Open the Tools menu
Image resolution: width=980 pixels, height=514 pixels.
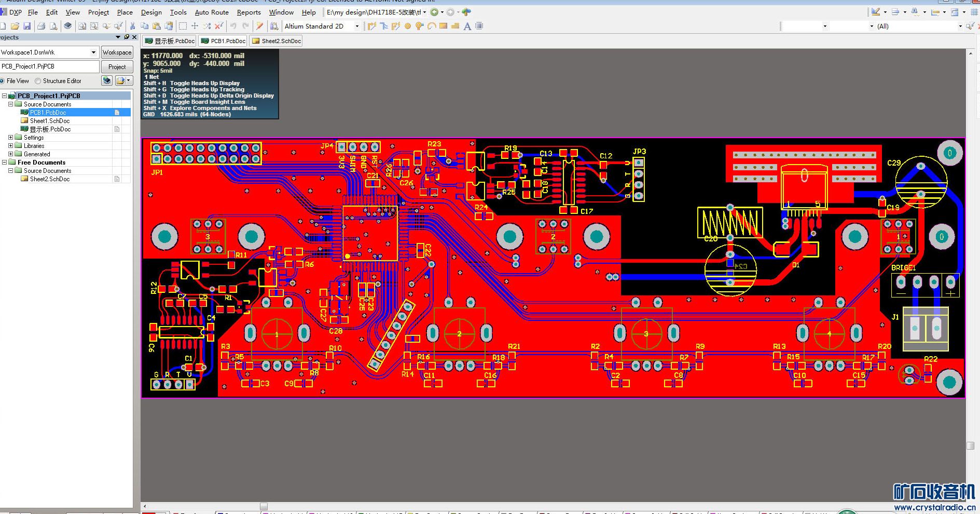tap(178, 12)
